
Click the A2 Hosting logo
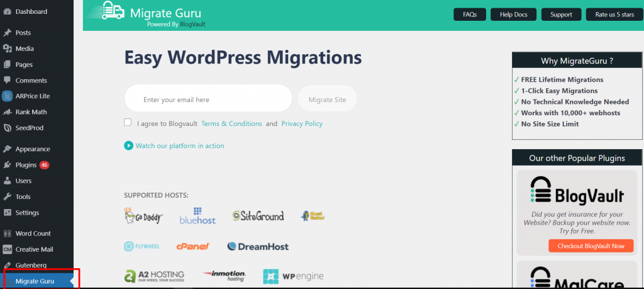(x=155, y=275)
